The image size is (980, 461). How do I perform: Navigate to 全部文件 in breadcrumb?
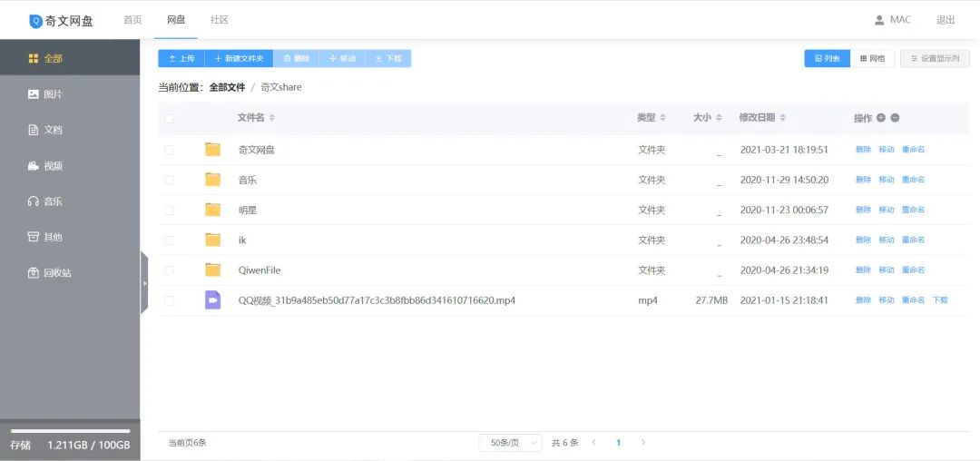pyautogui.click(x=227, y=87)
